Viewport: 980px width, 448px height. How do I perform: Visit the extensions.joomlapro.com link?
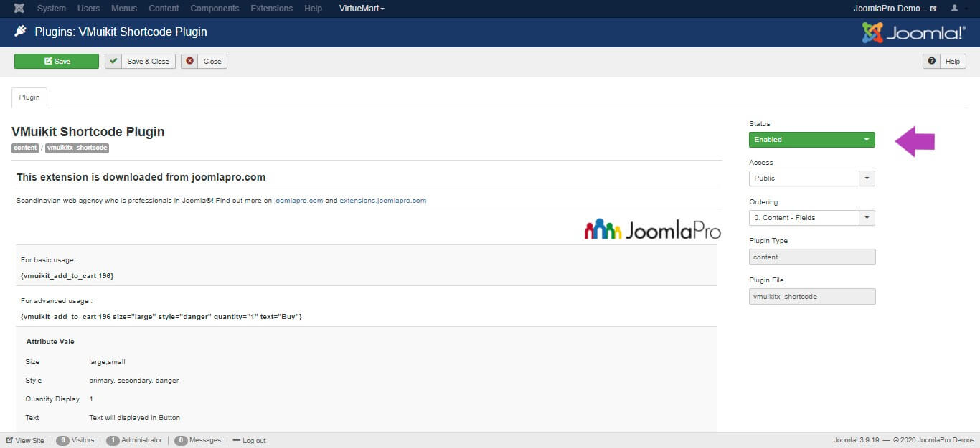point(383,201)
